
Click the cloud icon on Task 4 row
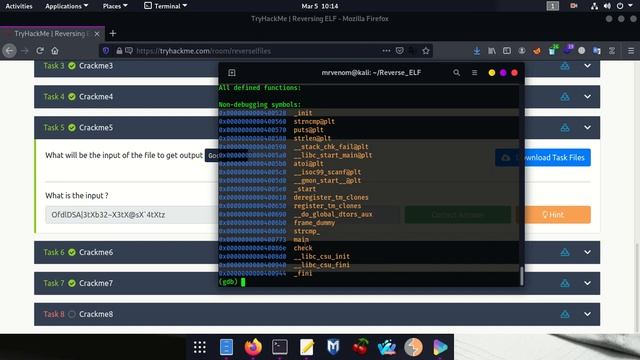click(565, 97)
